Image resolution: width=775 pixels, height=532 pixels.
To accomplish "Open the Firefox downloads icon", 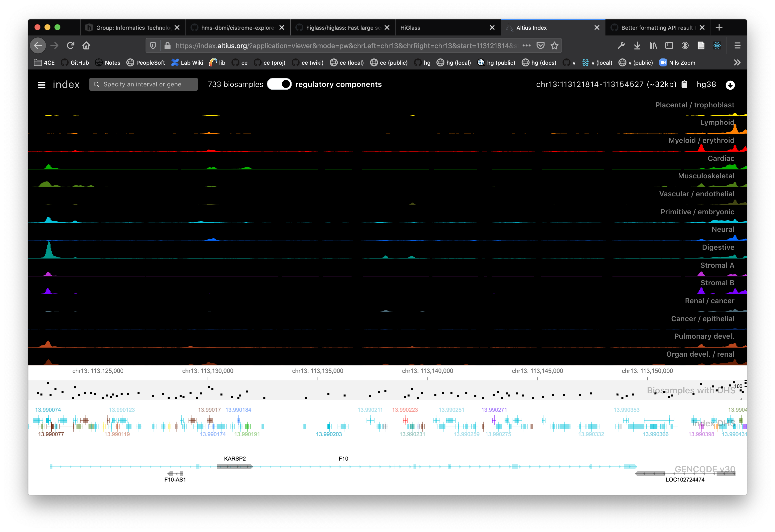I will (x=637, y=45).
